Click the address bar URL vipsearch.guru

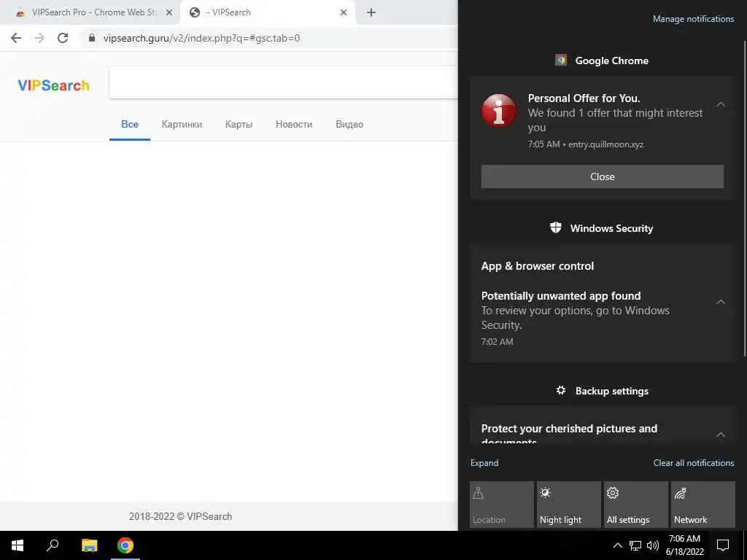[201, 38]
